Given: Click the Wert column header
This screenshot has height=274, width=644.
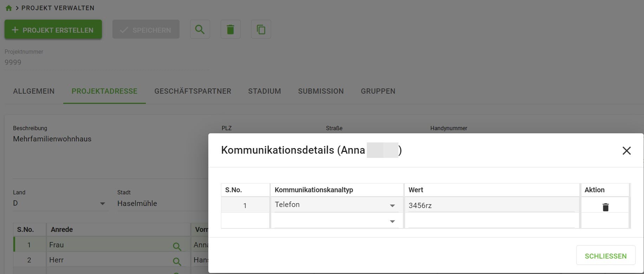Looking at the screenshot, I should coord(492,190).
